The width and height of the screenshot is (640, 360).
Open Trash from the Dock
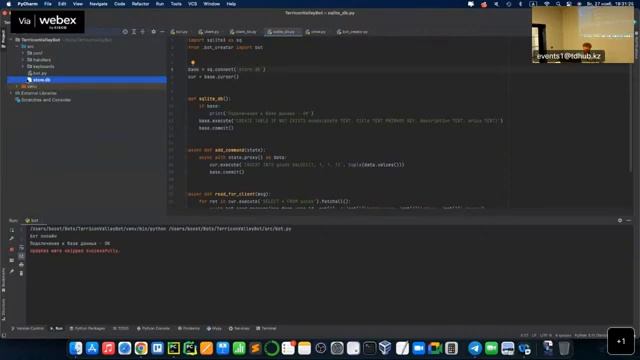pos(564,348)
